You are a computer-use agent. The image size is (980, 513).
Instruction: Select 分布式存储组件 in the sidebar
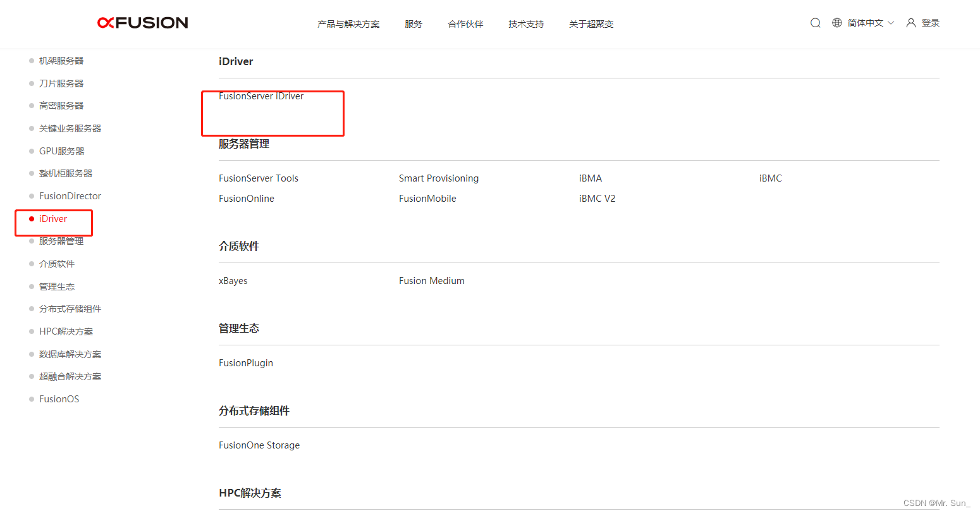[x=70, y=309]
